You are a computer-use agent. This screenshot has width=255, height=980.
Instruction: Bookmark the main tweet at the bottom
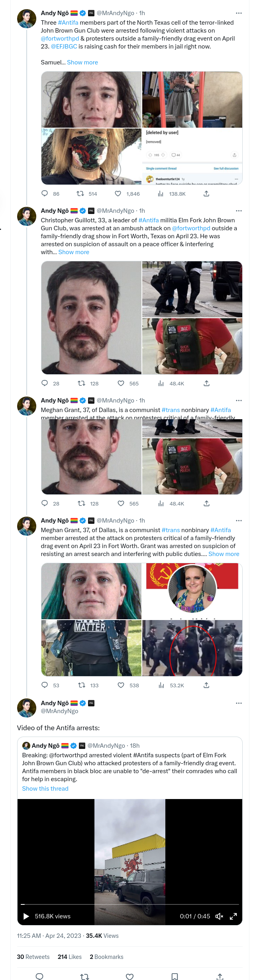[x=175, y=976]
